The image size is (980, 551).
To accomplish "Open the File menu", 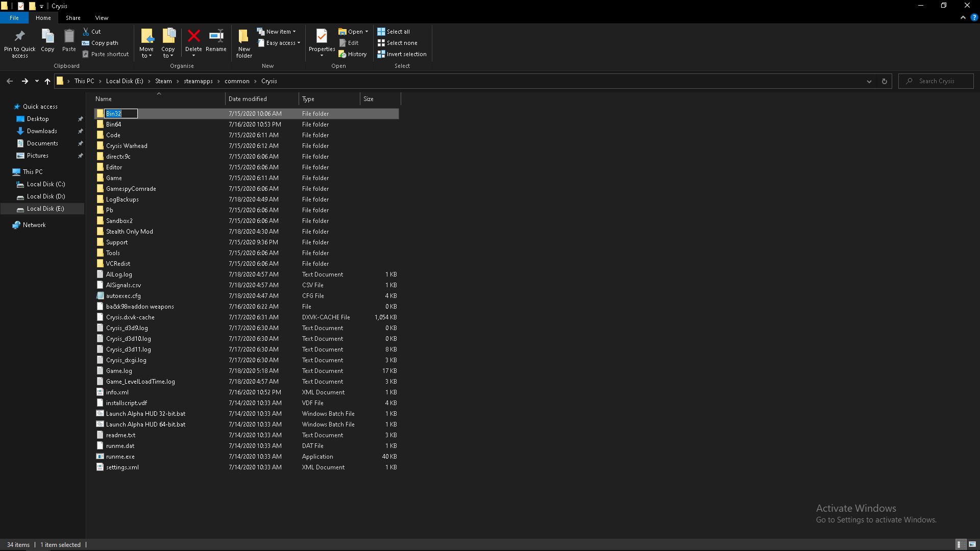I will click(x=14, y=18).
